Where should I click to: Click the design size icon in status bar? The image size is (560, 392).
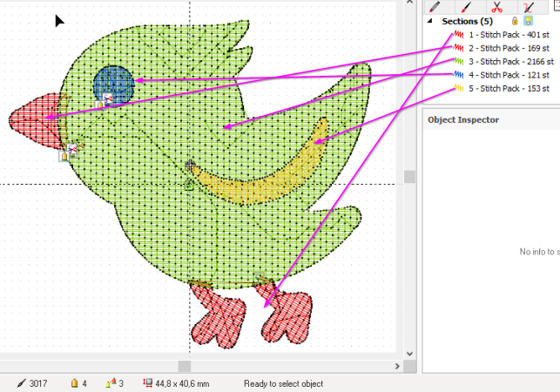pyautogui.click(x=147, y=383)
